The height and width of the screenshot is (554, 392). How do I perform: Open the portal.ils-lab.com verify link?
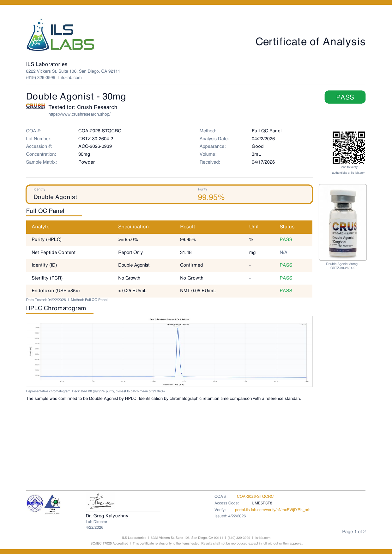coord(273,510)
